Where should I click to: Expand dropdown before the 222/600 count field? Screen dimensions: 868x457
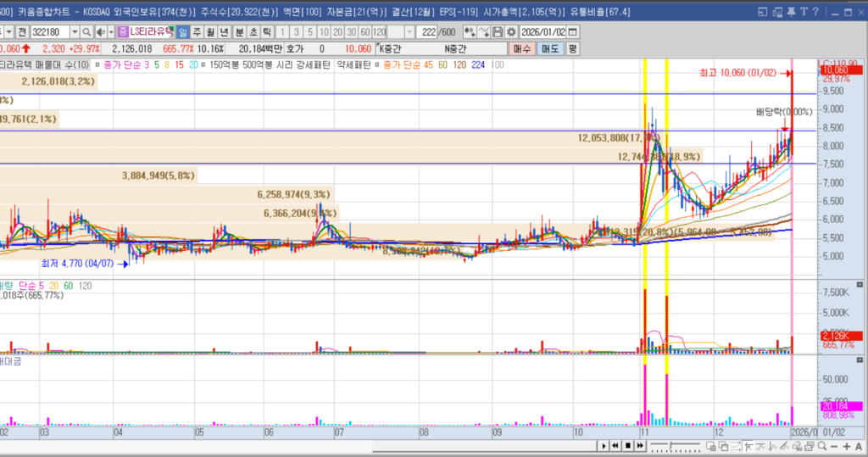click(x=409, y=31)
